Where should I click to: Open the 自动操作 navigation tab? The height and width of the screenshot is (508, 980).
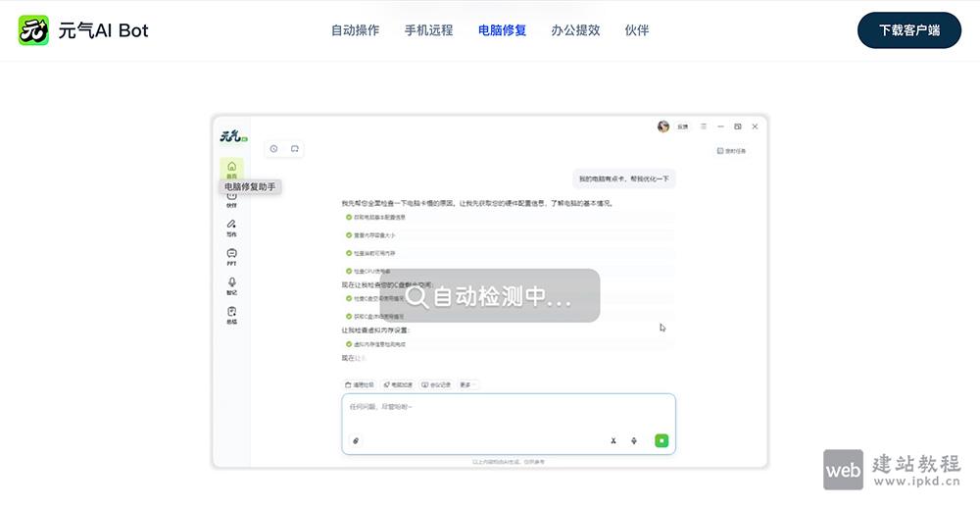click(x=355, y=30)
